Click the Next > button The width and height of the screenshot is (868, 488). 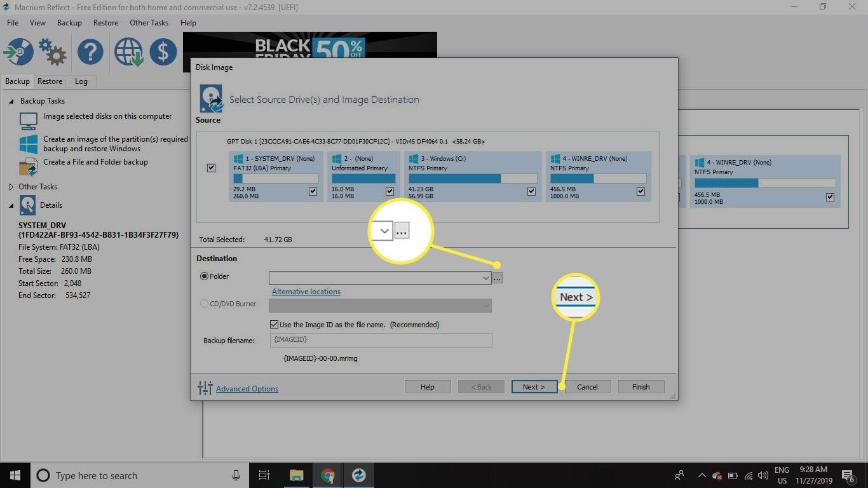point(534,386)
